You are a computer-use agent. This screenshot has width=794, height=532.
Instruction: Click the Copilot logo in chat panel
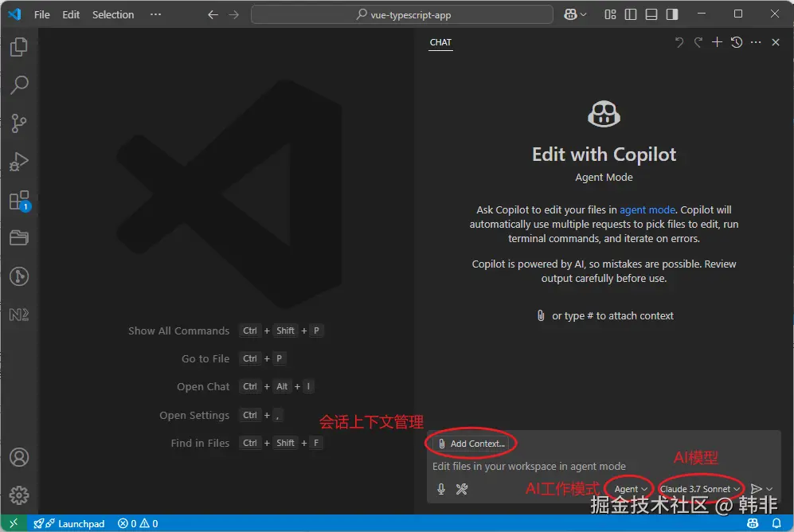point(604,113)
